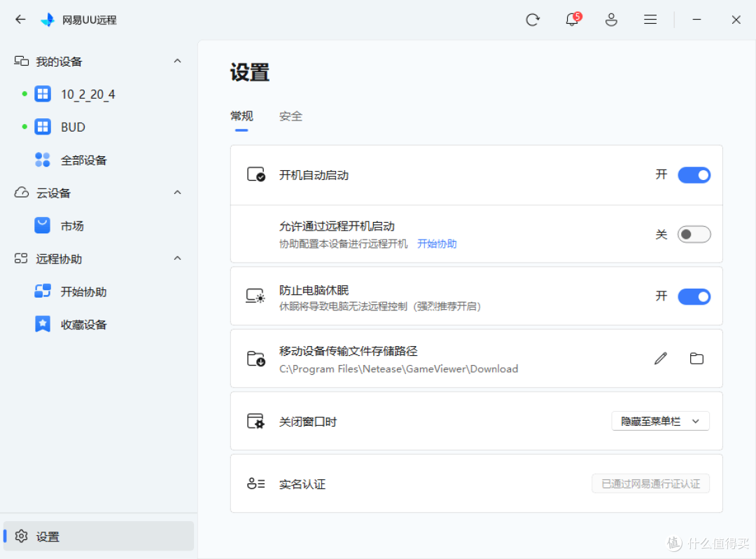The height and width of the screenshot is (559, 756).
Task: Click the C:\Program Files\Netease\GameViewer\Download path text
Action: point(399,369)
